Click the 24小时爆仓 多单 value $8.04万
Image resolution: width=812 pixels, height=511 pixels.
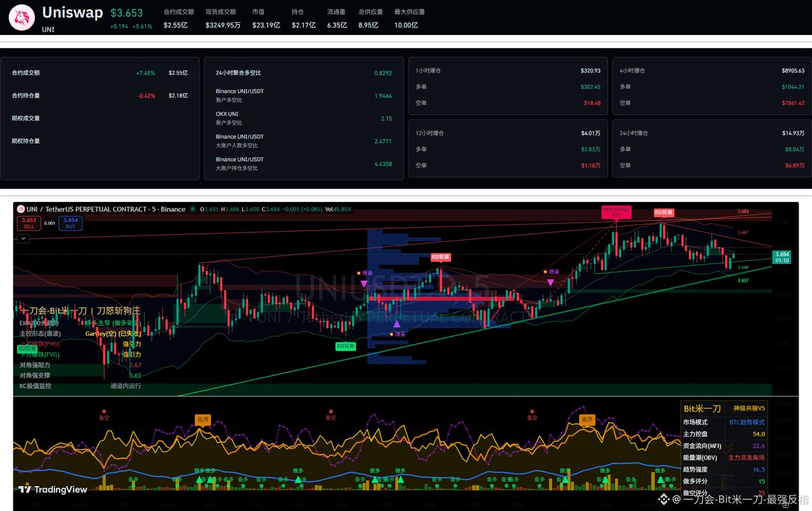(x=794, y=149)
